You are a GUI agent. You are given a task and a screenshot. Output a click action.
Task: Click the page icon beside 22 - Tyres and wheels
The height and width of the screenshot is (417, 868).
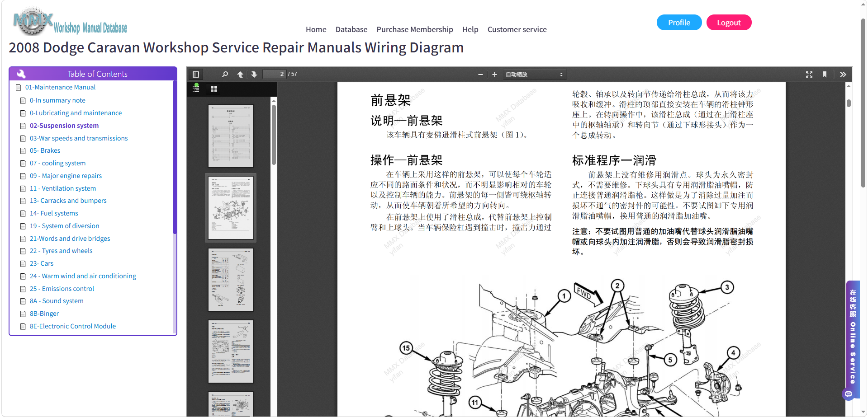[23, 251]
